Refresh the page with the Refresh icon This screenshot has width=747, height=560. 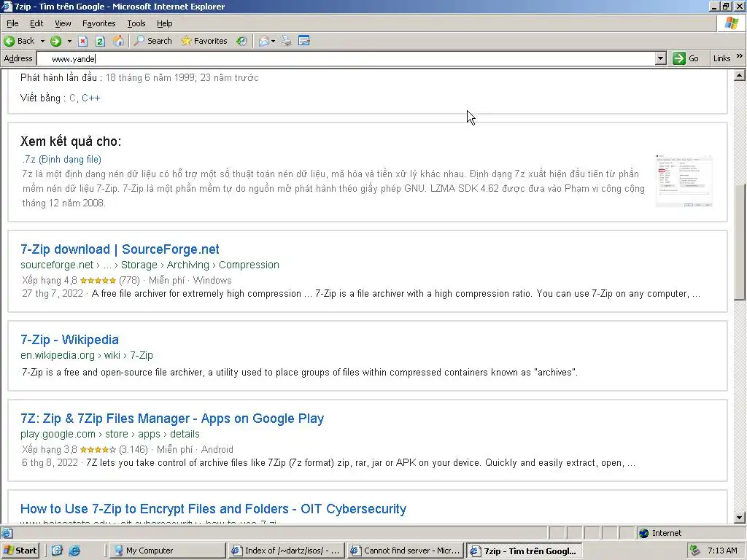point(100,41)
